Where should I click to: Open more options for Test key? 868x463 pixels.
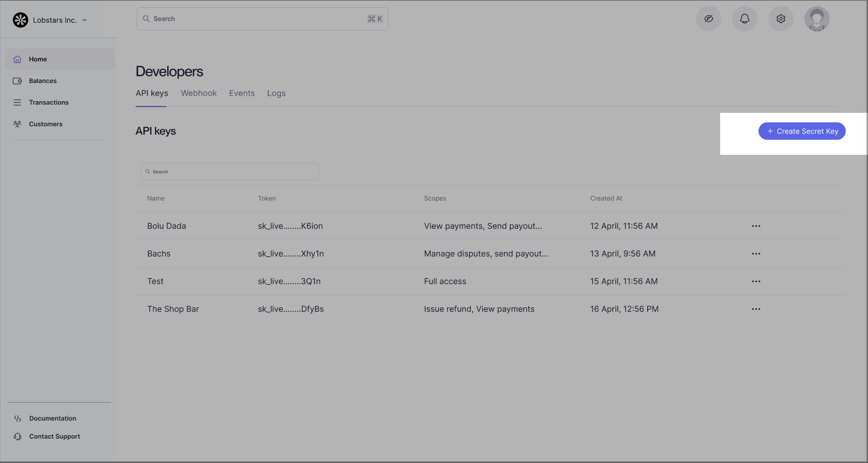[756, 281]
